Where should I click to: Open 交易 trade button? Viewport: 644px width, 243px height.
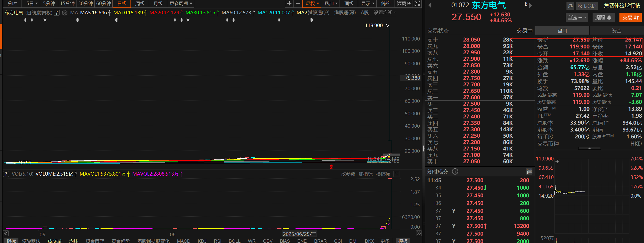(x=630, y=17)
